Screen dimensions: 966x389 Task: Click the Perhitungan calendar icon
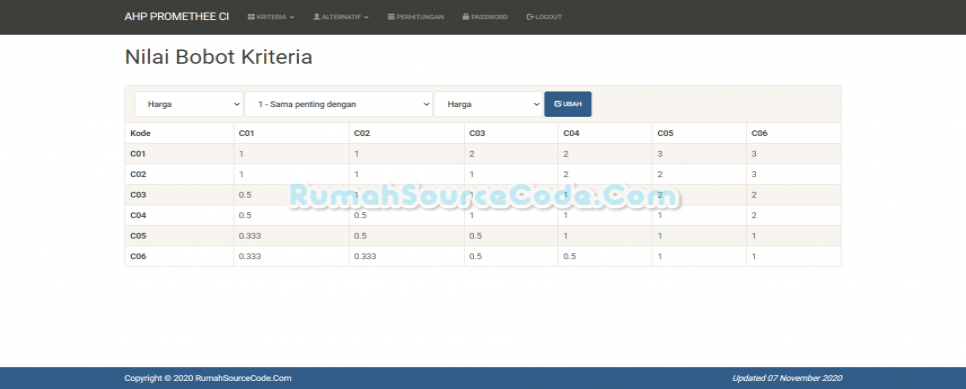[391, 17]
